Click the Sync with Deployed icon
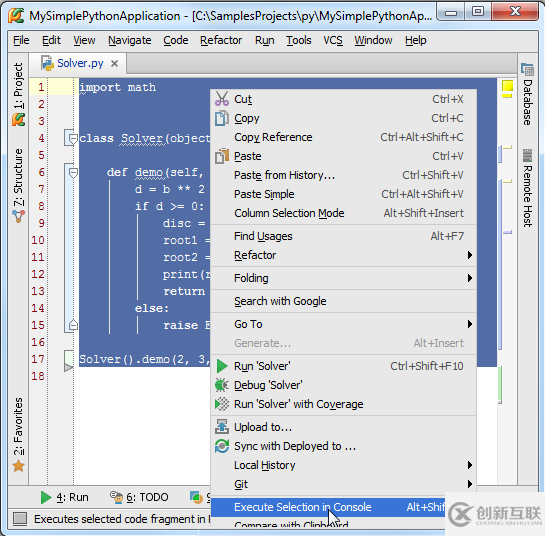Screen dimensions: 545x536 tap(221, 446)
